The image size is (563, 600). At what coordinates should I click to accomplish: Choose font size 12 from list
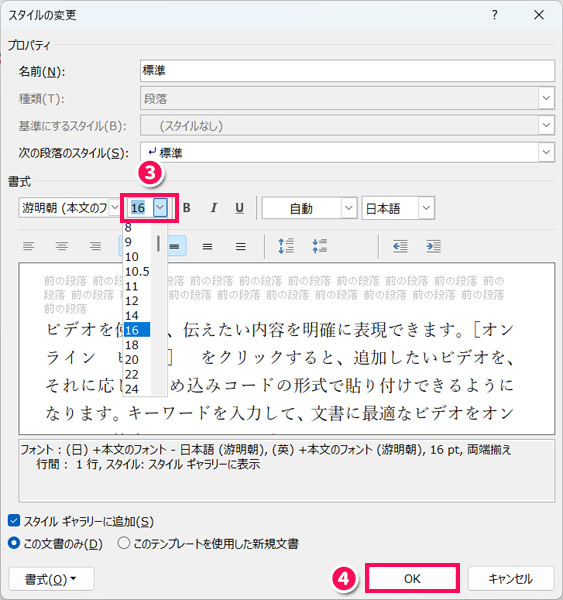(137, 301)
